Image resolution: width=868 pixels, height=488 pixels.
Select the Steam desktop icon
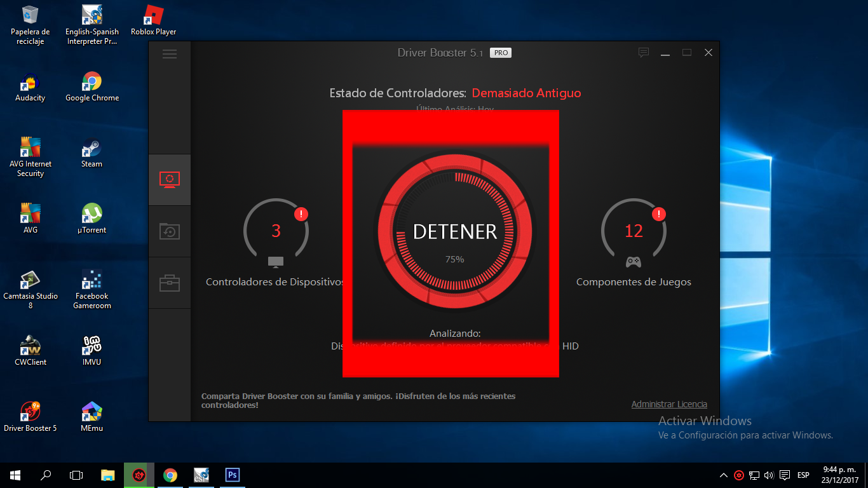pos(92,153)
